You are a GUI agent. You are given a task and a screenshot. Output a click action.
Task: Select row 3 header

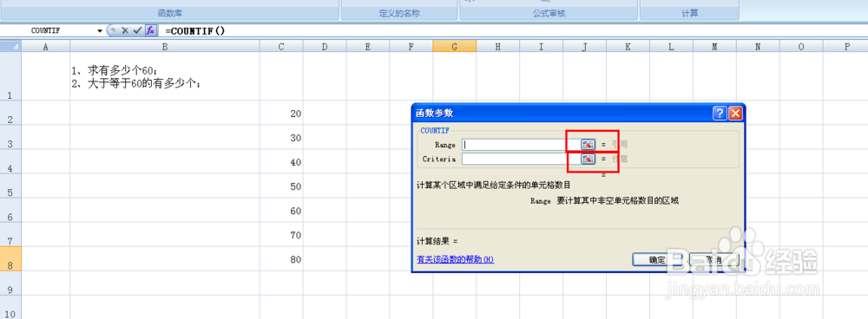coord(10,137)
